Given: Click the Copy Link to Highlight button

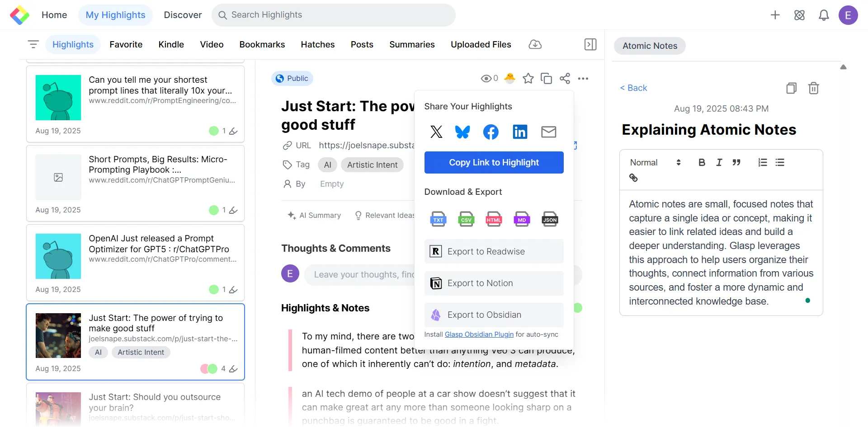Looking at the screenshot, I should coord(494,162).
